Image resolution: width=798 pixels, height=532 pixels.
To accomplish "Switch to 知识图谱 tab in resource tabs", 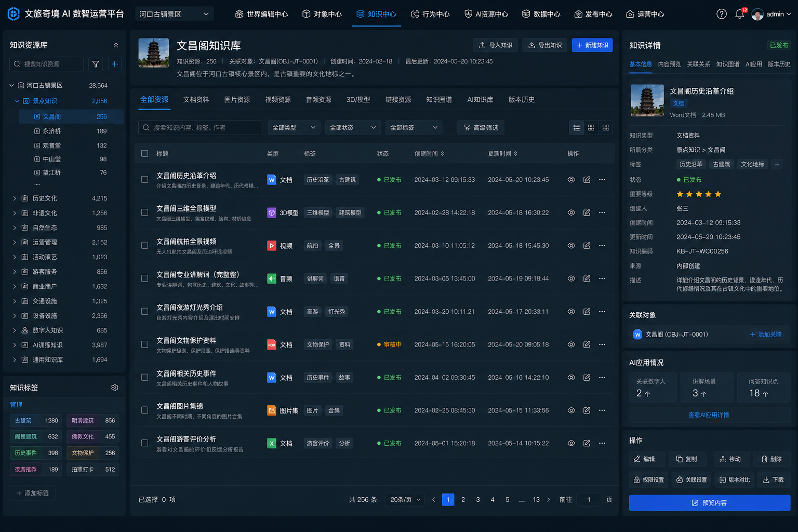I will tap(439, 100).
